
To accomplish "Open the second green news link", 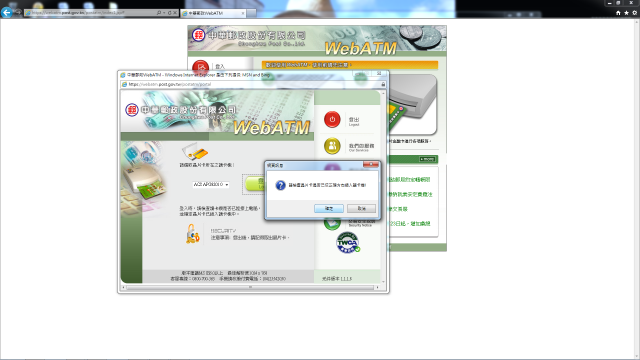I will coord(410,194).
